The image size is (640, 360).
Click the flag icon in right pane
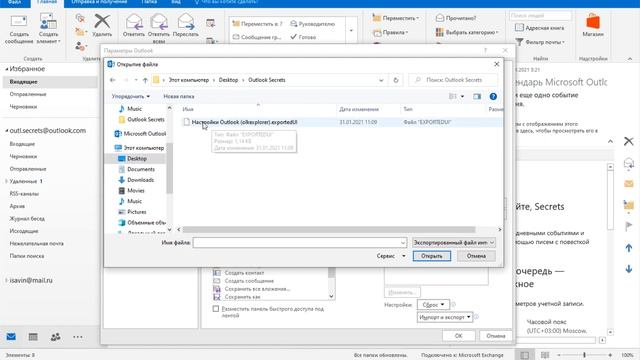629,226
